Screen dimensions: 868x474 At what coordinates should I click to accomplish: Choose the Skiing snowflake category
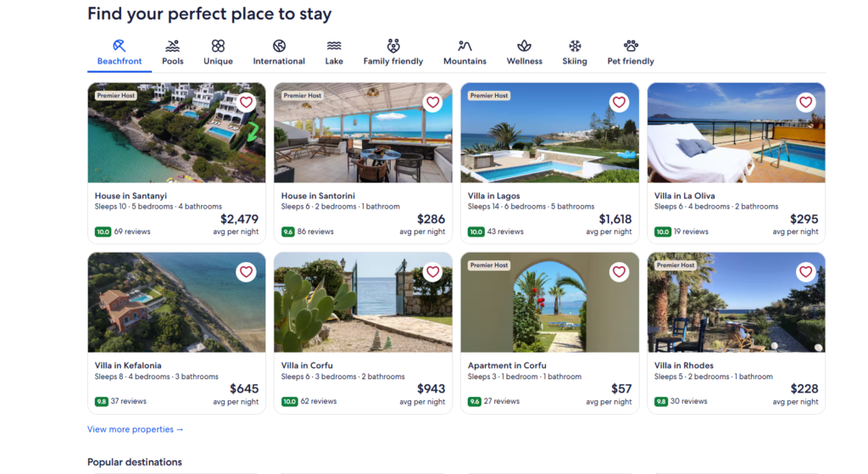tap(575, 47)
